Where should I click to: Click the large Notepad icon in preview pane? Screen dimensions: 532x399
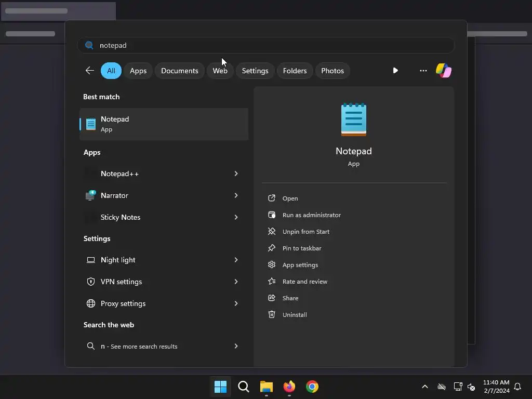click(353, 119)
